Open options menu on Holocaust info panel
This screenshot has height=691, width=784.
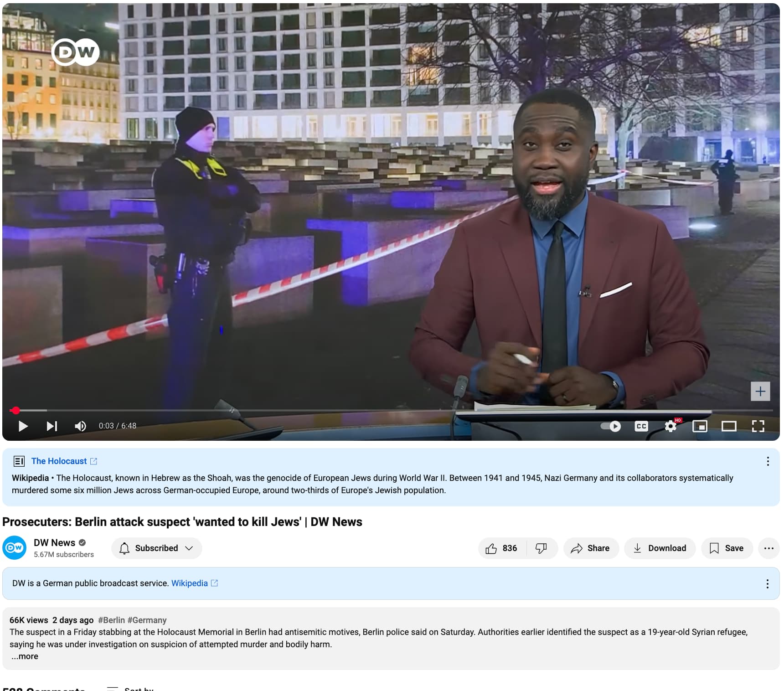pyautogui.click(x=768, y=461)
